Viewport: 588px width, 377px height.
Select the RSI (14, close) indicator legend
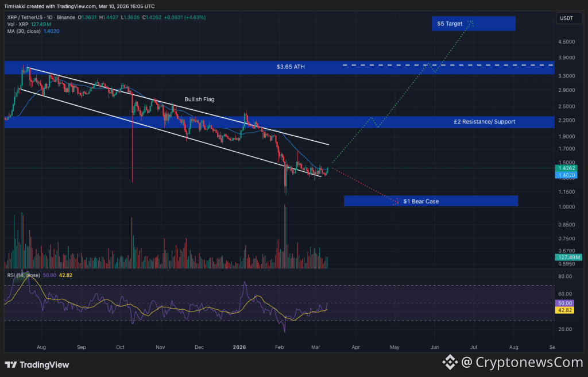[24, 275]
